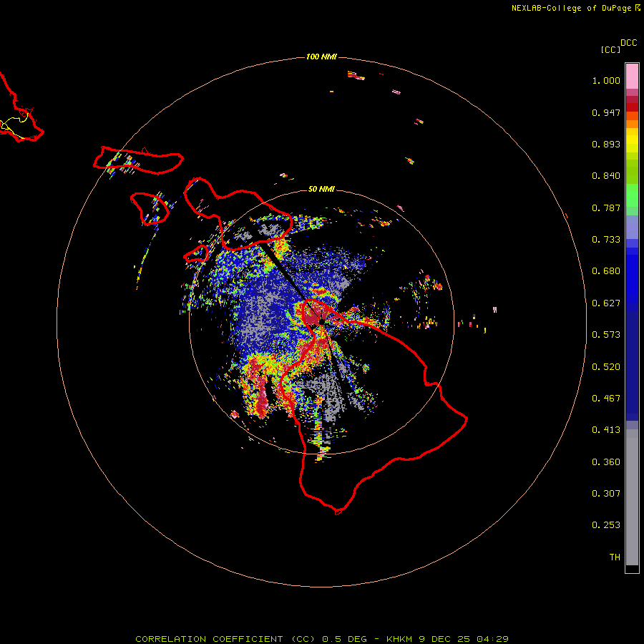Click the 0.733 color scale value
The height and width of the screenshot is (644, 644).
606,240
